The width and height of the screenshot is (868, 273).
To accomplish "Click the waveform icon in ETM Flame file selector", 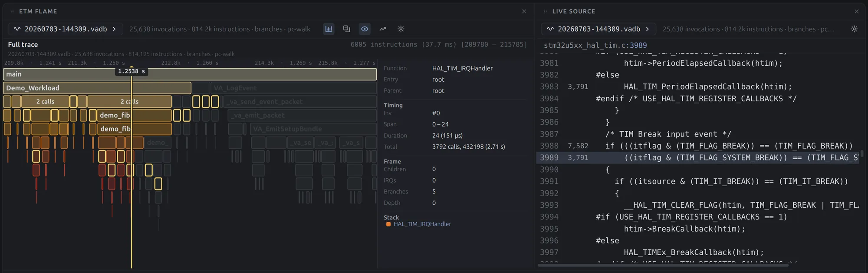I will (17, 29).
